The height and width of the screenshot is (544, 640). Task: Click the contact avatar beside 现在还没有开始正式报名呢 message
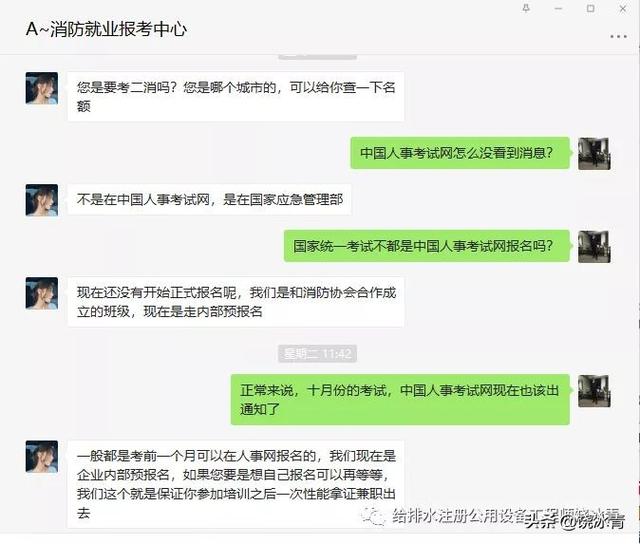click(x=42, y=293)
